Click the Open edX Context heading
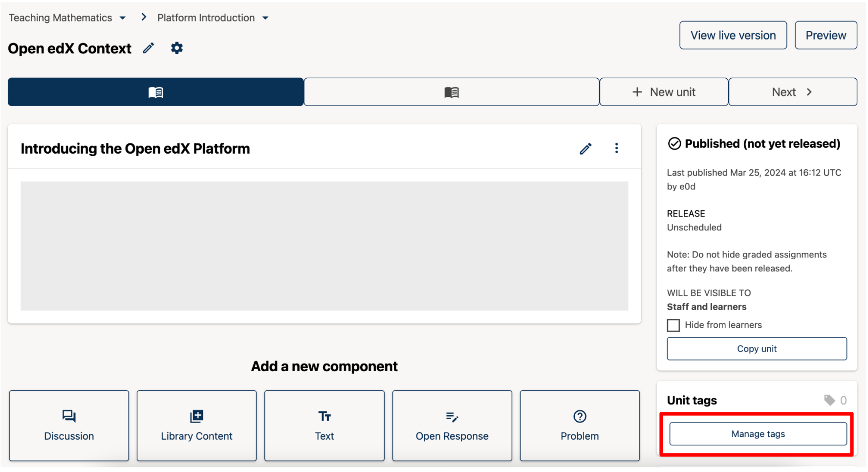This screenshot has width=868, height=472. (x=70, y=48)
